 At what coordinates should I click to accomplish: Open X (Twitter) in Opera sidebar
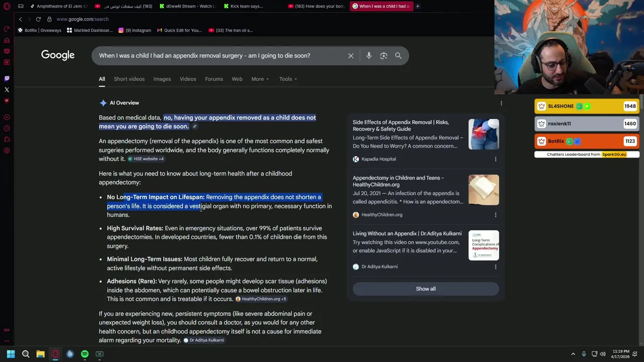click(x=7, y=89)
